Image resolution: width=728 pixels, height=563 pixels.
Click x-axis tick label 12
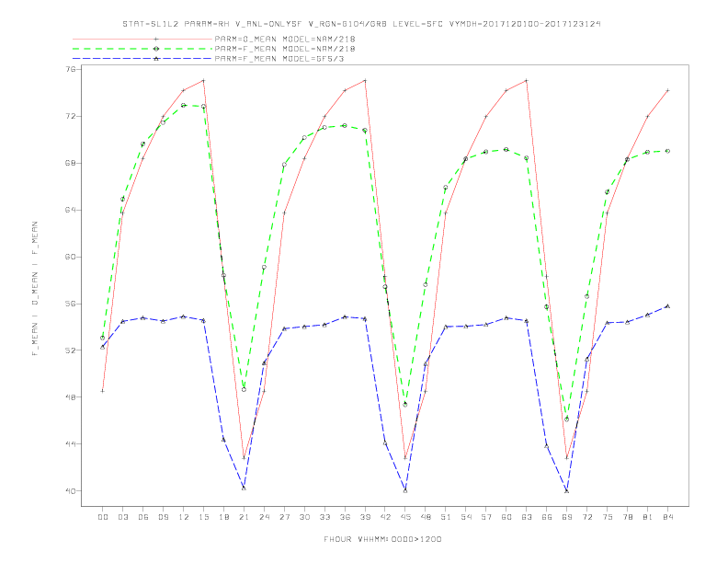[x=184, y=517]
